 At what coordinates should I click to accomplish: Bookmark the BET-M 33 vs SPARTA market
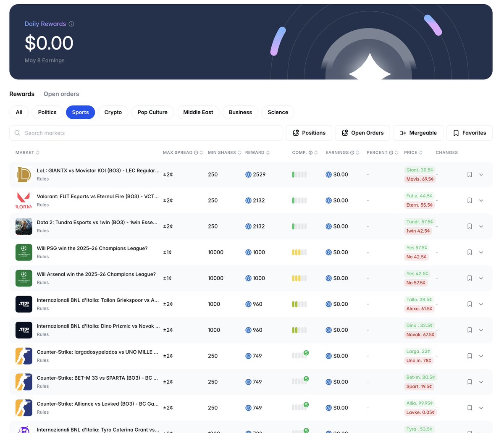(470, 382)
